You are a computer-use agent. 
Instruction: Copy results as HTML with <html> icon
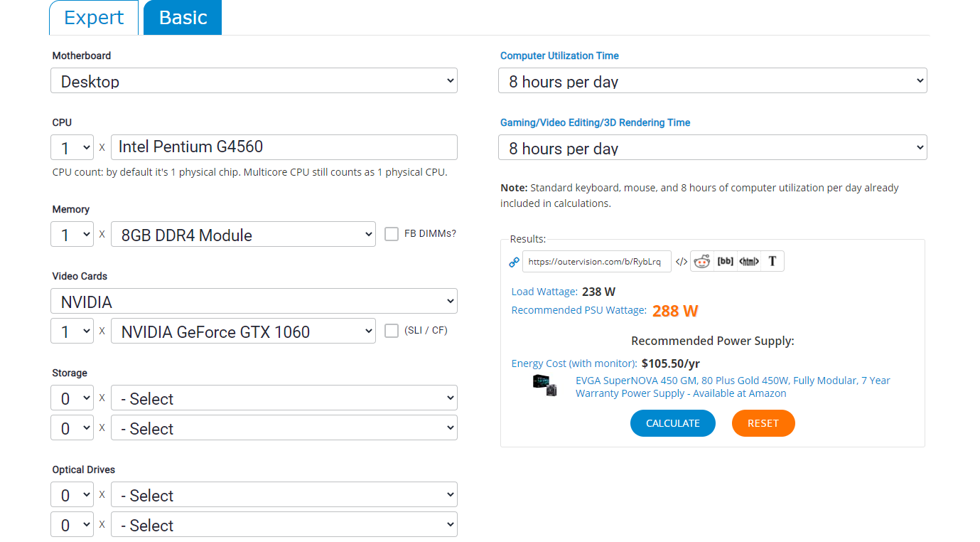coord(749,261)
